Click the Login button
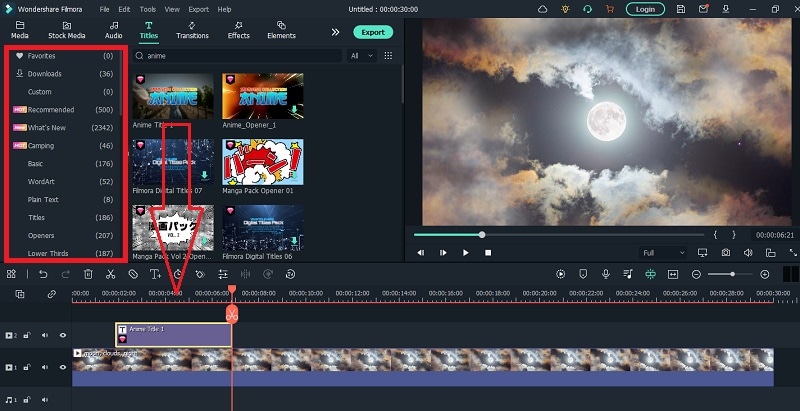The height and width of the screenshot is (411, 800). (645, 9)
